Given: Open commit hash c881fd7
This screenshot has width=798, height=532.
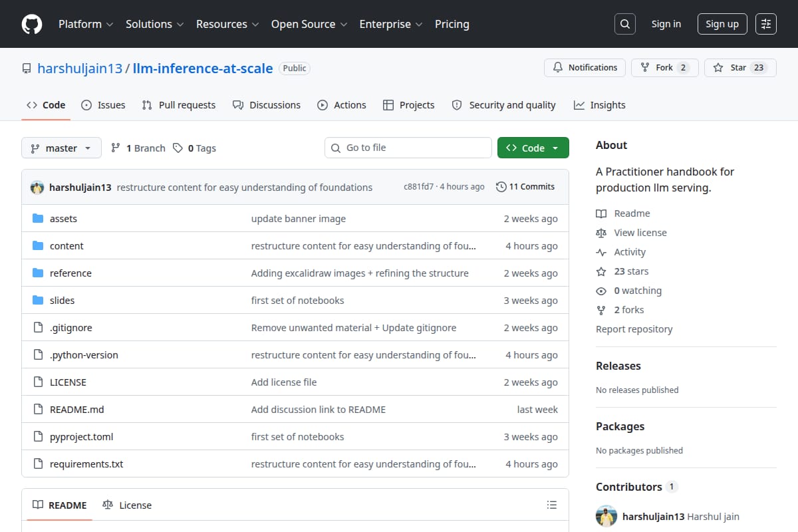Looking at the screenshot, I should 419,187.
